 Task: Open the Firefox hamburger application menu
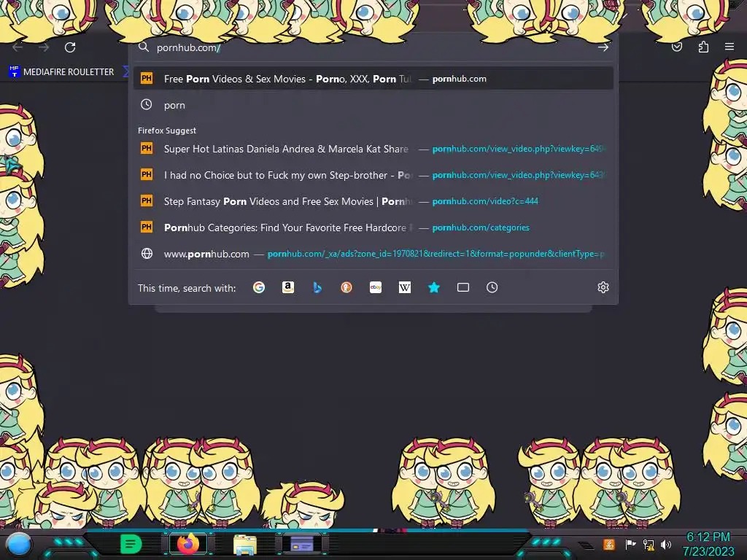point(729,47)
